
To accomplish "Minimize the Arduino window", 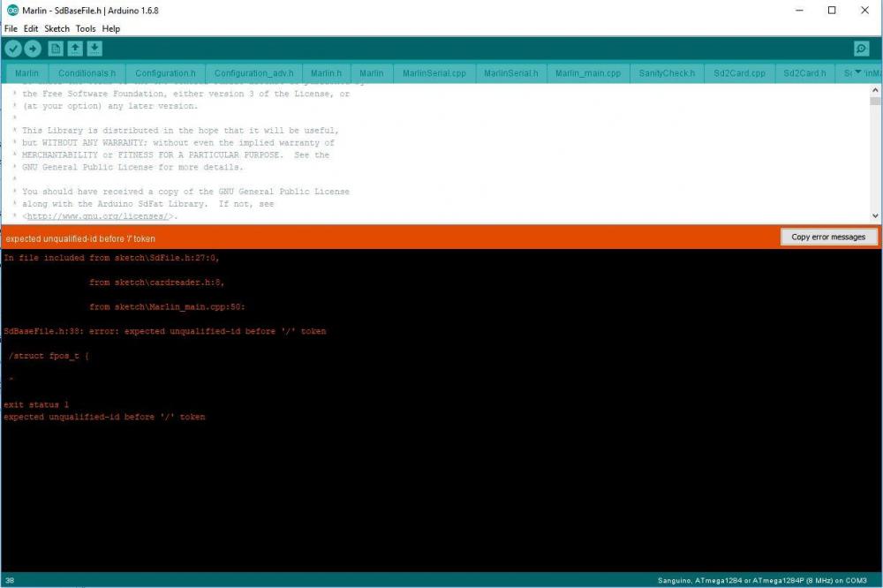I will (799, 10).
